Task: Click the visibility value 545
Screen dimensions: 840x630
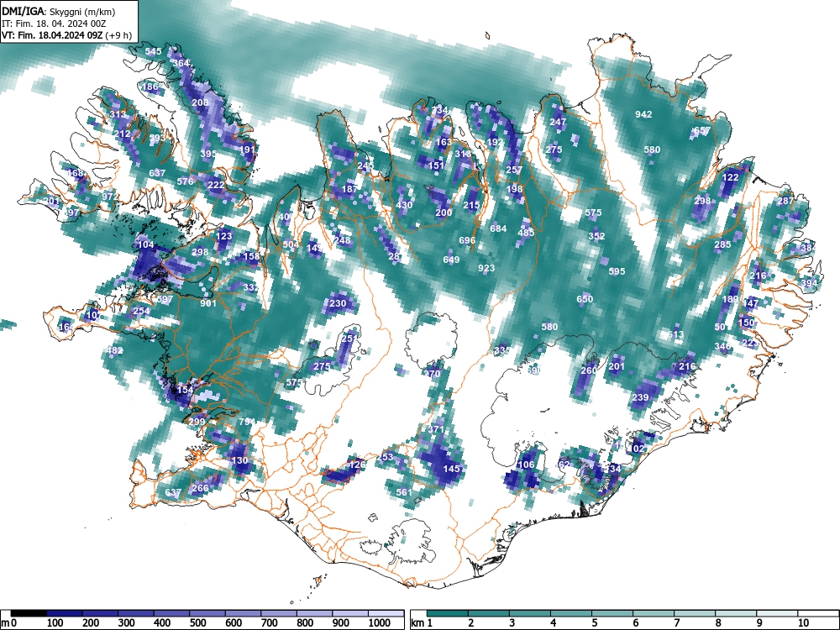Action: [x=153, y=52]
